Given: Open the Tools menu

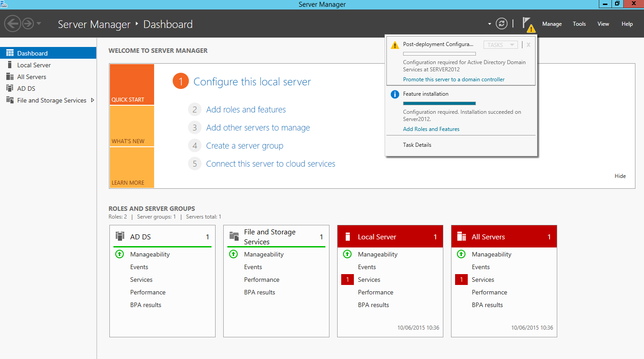Looking at the screenshot, I should (x=579, y=24).
